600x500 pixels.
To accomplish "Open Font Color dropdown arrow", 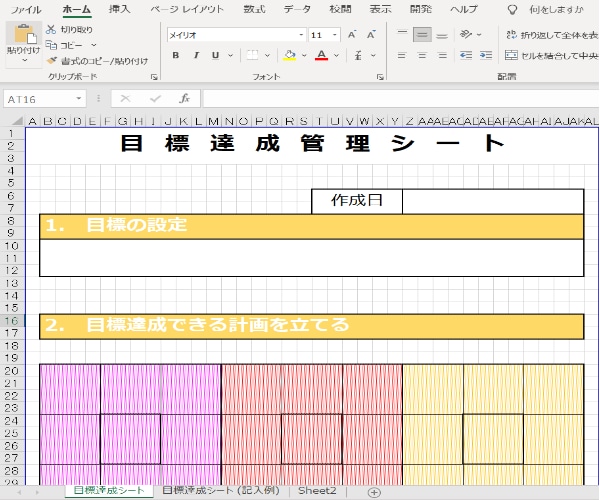I will click(336, 55).
